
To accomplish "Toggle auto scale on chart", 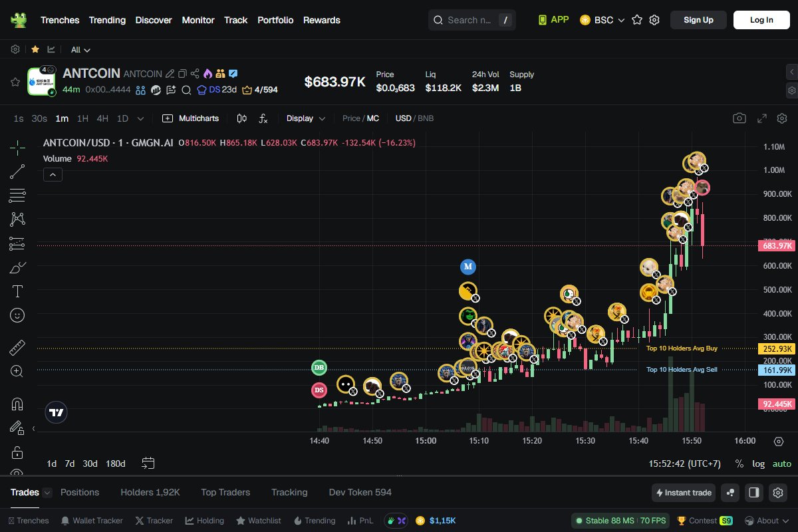I will [781, 464].
